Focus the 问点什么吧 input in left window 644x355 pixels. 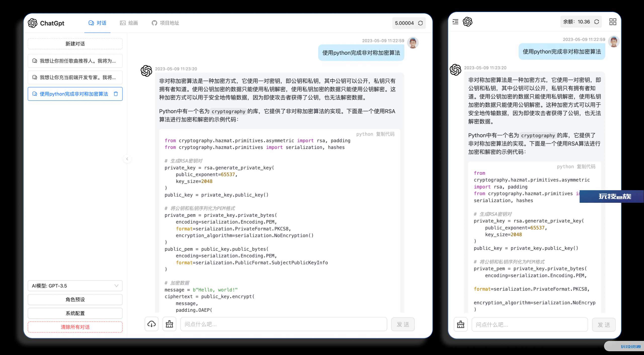pos(284,324)
